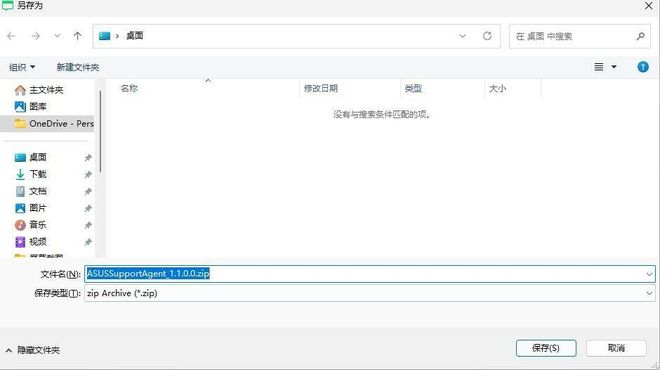Open the view options dropdown arrow
The image size is (660, 370).
coord(614,67)
